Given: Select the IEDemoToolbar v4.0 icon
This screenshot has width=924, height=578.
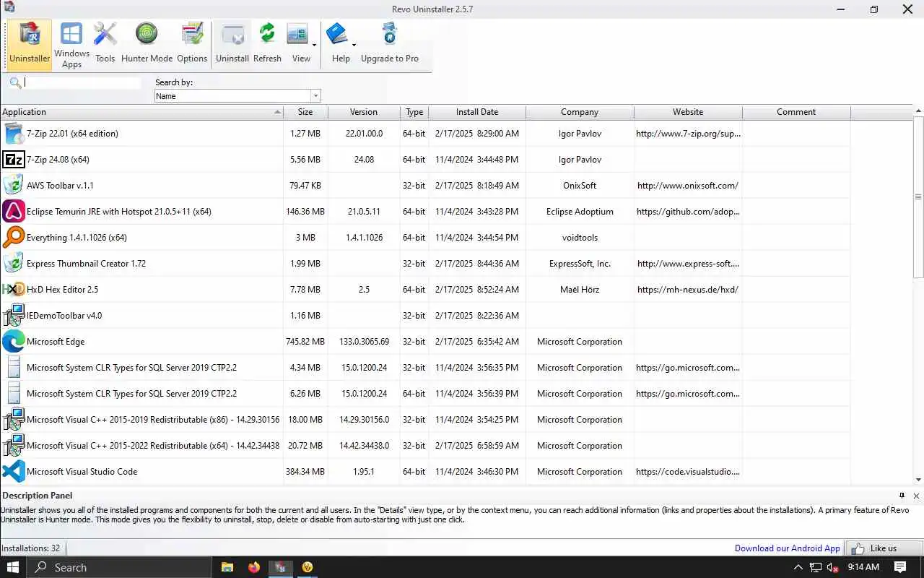Looking at the screenshot, I should point(14,316).
